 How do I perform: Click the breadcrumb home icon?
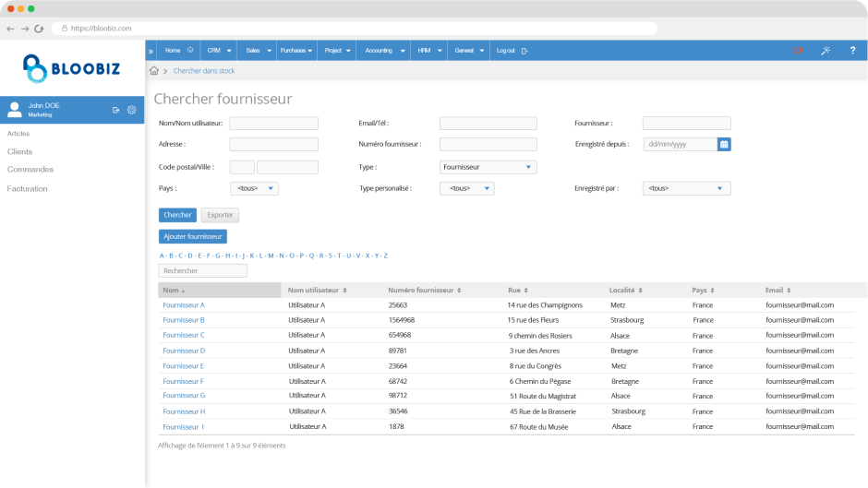point(154,71)
